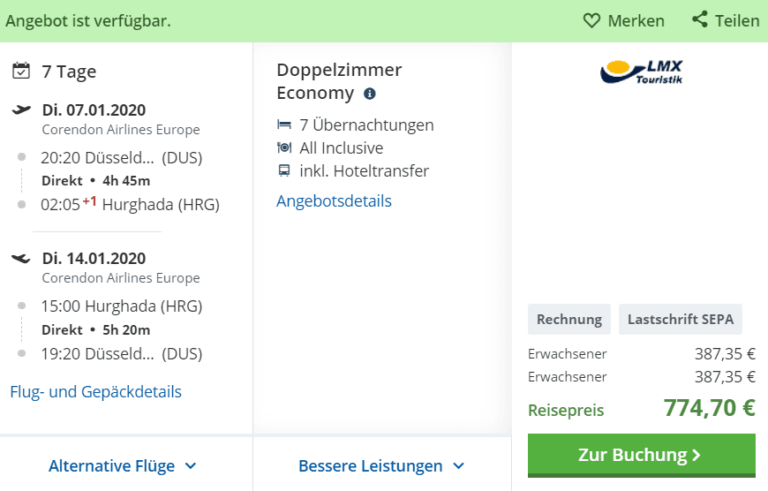The height and width of the screenshot is (491, 768).
Task: Expand the Alternative Flüge dropdown
Action: pyautogui.click(x=122, y=466)
